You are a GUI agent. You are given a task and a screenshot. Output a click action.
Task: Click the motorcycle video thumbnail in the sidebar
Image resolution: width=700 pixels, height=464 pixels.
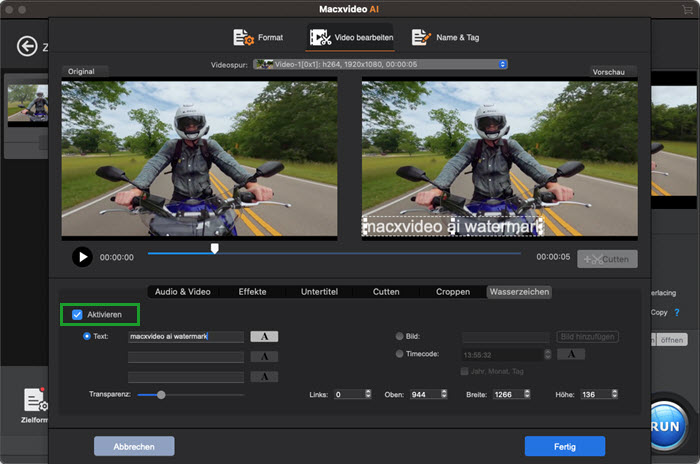pyautogui.click(x=28, y=103)
